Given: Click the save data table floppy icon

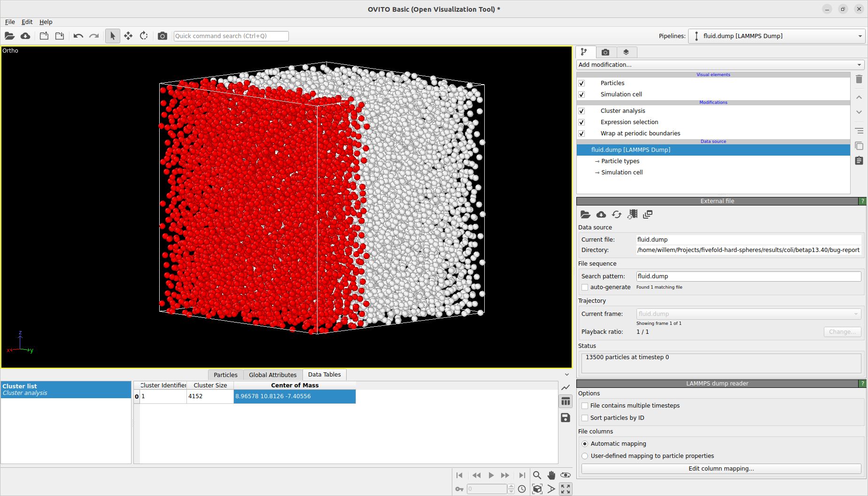Looking at the screenshot, I should (566, 417).
